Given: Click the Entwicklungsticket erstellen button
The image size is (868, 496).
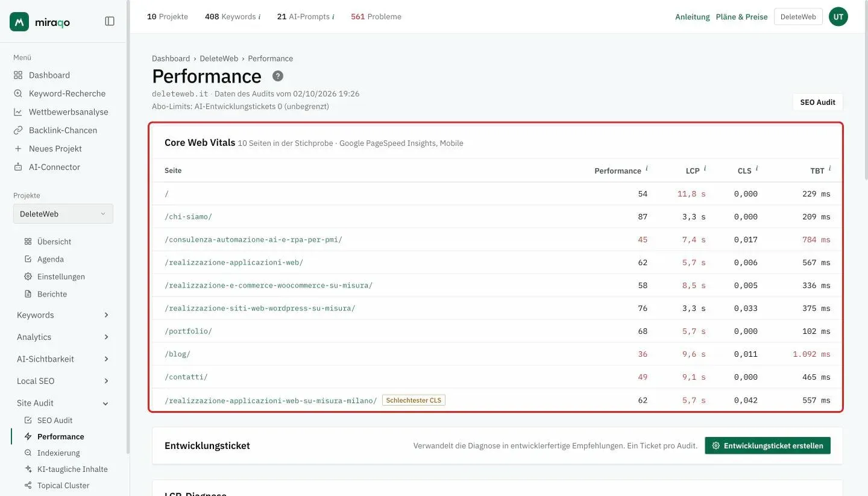Looking at the screenshot, I should click(767, 446).
